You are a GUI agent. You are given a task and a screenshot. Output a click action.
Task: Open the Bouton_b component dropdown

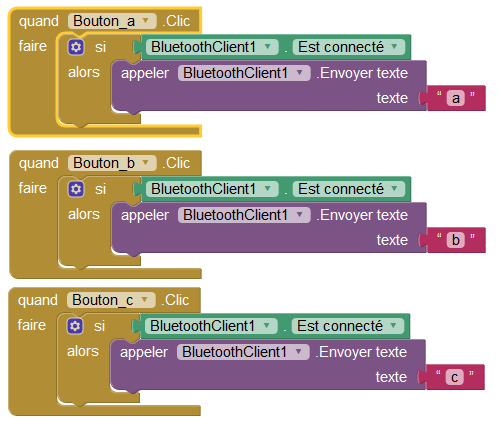(x=112, y=163)
